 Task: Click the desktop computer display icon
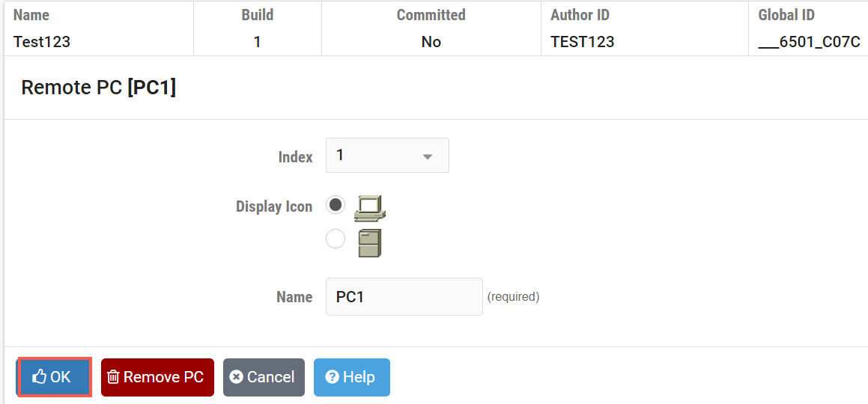pos(370,208)
